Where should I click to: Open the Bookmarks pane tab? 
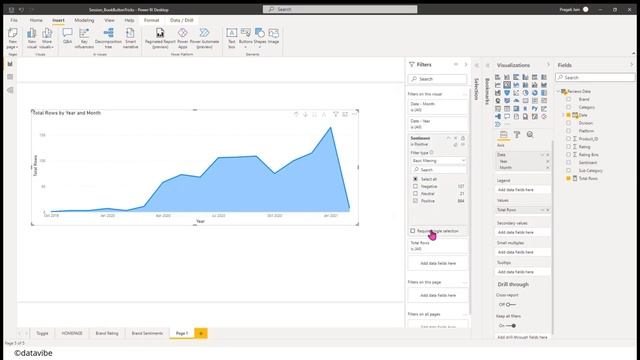tap(487, 91)
